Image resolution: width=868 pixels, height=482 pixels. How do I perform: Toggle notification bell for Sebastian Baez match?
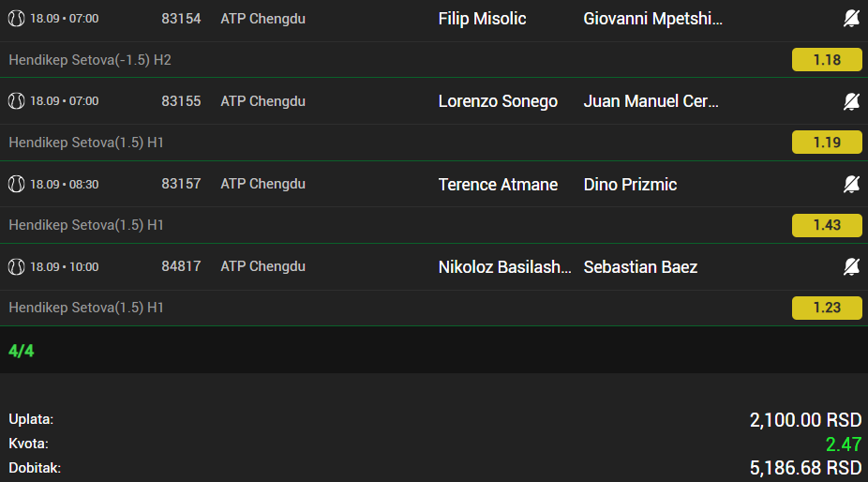(851, 267)
